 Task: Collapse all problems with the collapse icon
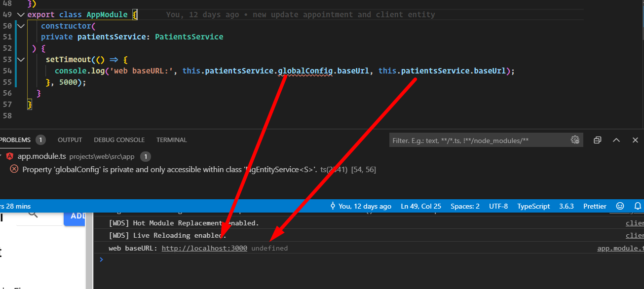coord(597,140)
